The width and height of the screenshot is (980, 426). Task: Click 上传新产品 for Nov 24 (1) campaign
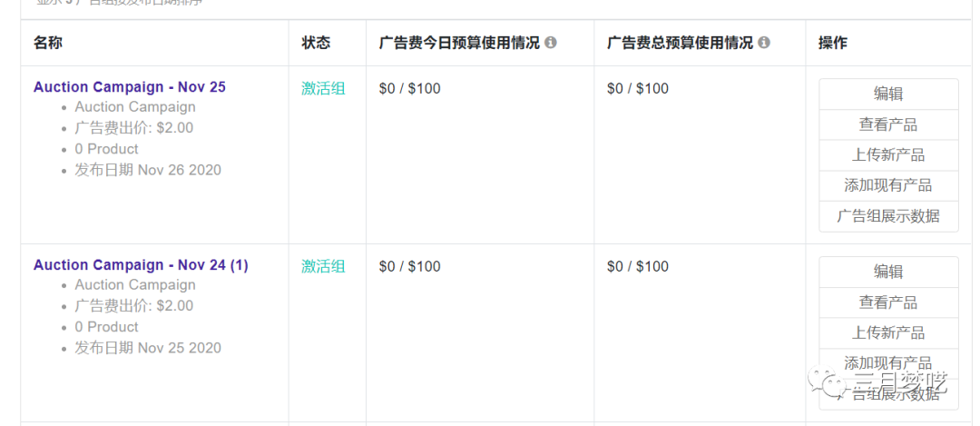click(x=888, y=332)
